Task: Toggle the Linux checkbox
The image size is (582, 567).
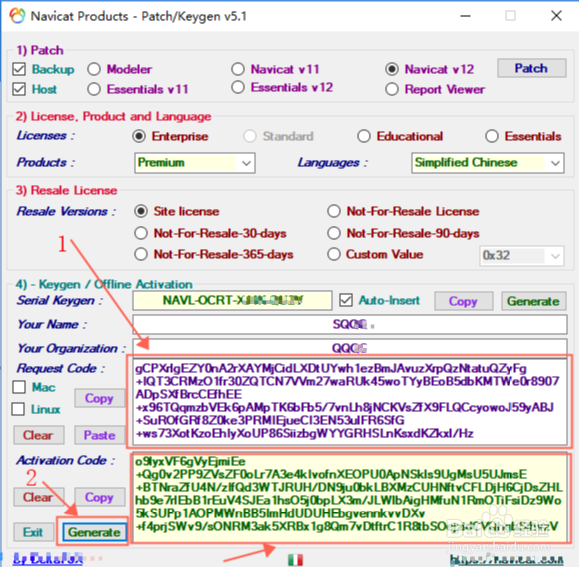Action: 18,409
